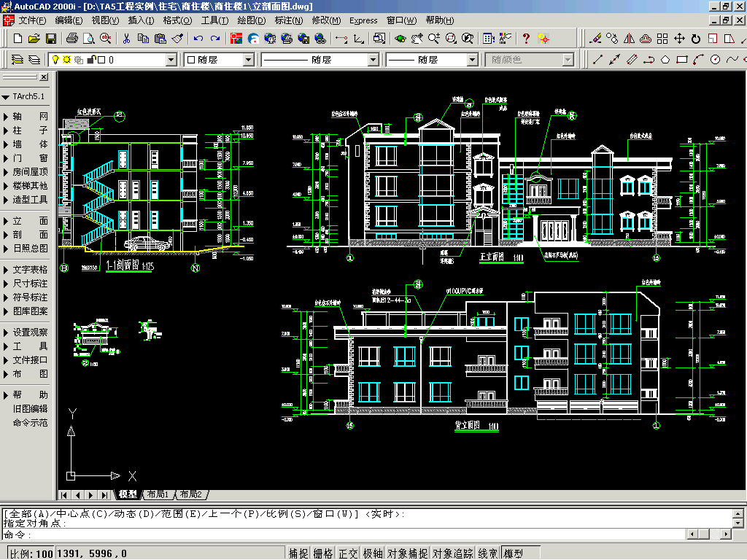Select the Offset tool icon
The width and height of the screenshot is (747, 560).
(x=646, y=39)
